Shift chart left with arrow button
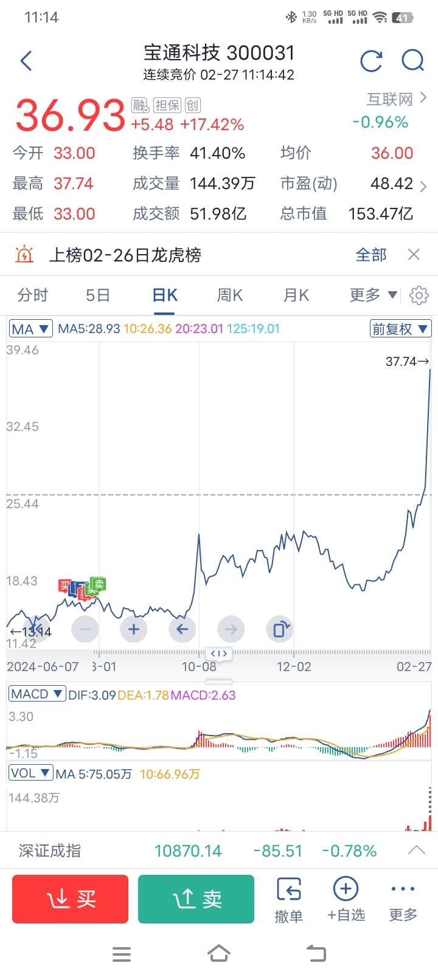Screen dimensions: 438x980 tap(182, 629)
